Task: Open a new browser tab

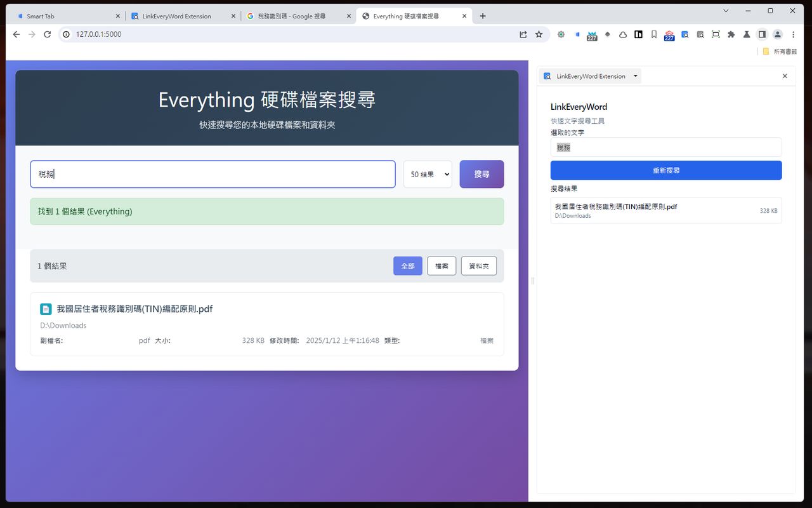Action: click(483, 16)
